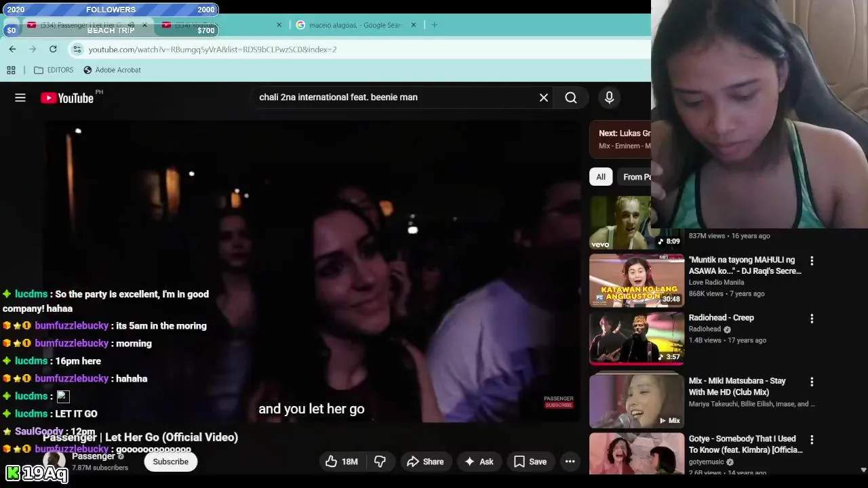Open the Miki Matsubara Stay With Me mix thumbnail
The height and width of the screenshot is (488, 868).
[637, 401]
